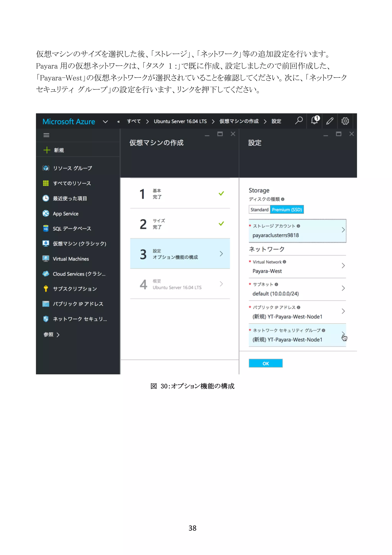
Task: Click the SQL データベース icon
Action: pos(46,228)
